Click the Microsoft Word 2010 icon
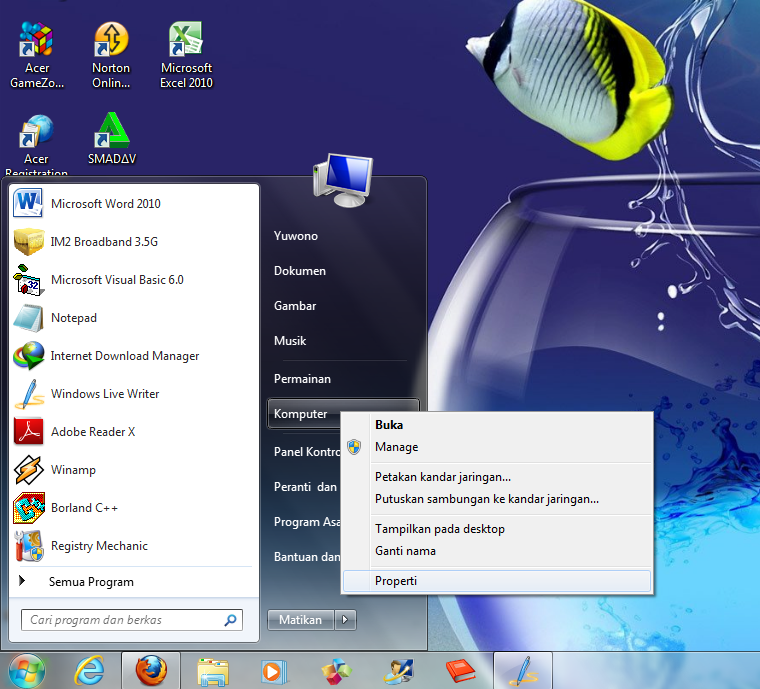This screenshot has width=760, height=689. tap(28, 203)
